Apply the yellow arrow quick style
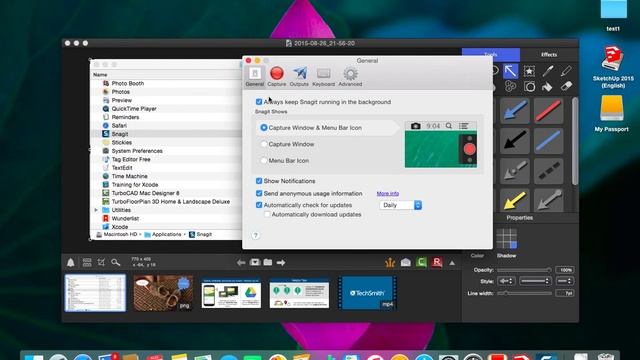Screen dimensions: 640x360 pos(515,200)
